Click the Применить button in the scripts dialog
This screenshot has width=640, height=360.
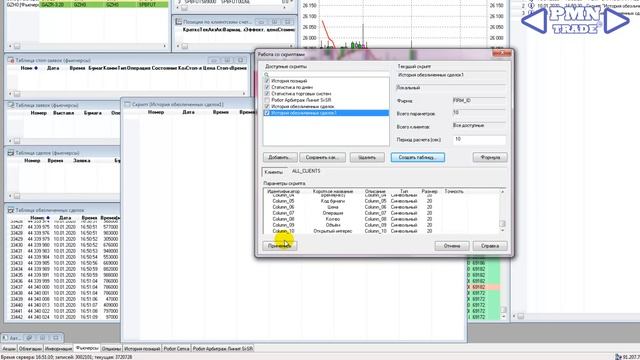pos(280,246)
